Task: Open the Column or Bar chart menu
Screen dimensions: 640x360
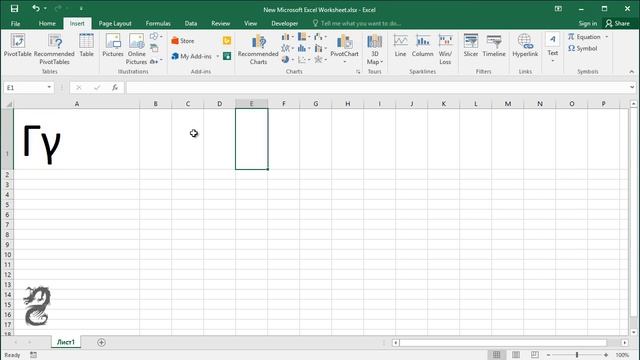Action: (x=288, y=37)
